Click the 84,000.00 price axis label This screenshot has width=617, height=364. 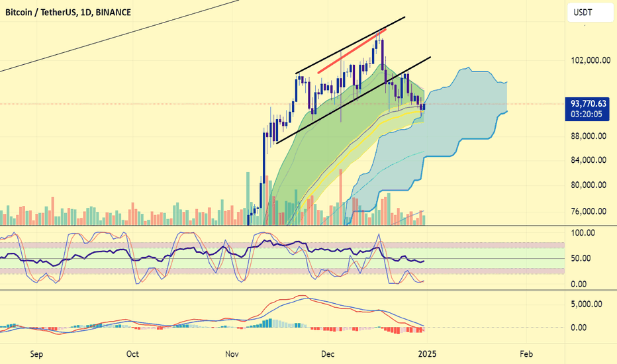coord(589,159)
